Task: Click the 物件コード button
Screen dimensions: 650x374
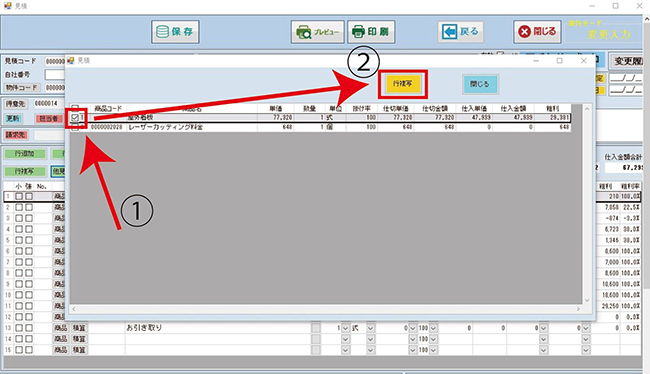Action: pyautogui.click(x=22, y=87)
